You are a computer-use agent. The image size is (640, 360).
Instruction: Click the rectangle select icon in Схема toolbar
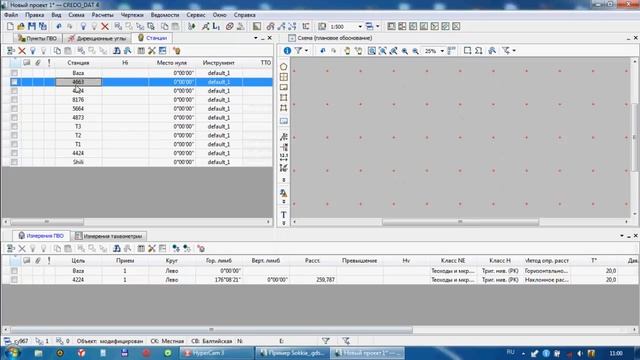[467, 51]
